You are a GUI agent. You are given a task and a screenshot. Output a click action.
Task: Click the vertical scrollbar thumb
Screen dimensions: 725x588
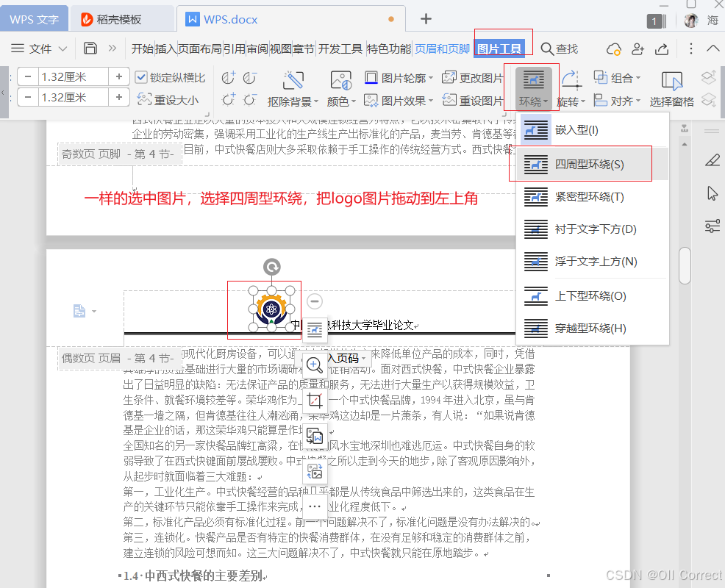pyautogui.click(x=685, y=265)
